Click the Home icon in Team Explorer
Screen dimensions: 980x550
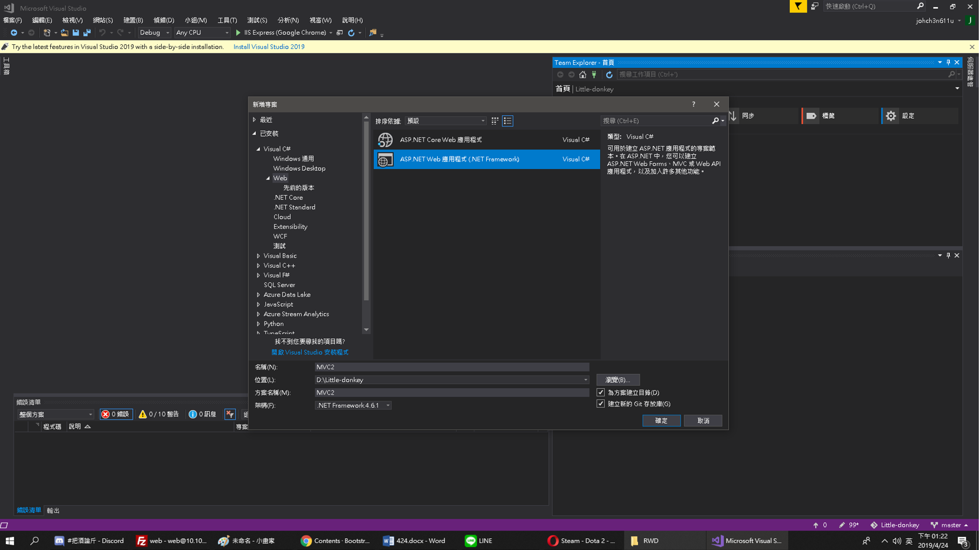point(582,74)
